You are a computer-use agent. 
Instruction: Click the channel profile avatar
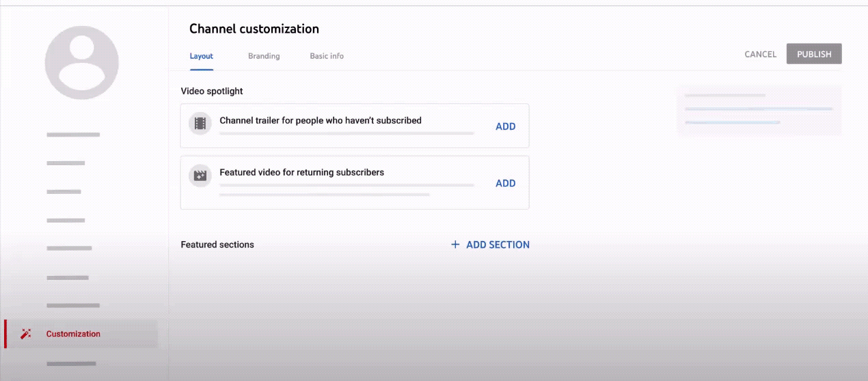point(81,63)
